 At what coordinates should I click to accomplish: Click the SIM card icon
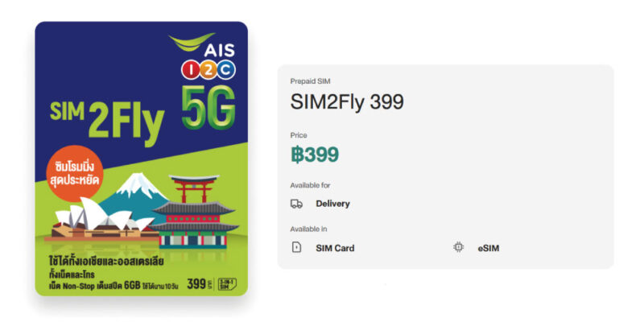pyautogui.click(x=296, y=248)
